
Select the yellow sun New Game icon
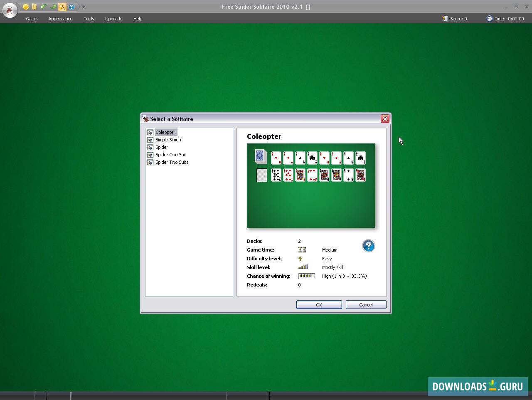pos(25,7)
